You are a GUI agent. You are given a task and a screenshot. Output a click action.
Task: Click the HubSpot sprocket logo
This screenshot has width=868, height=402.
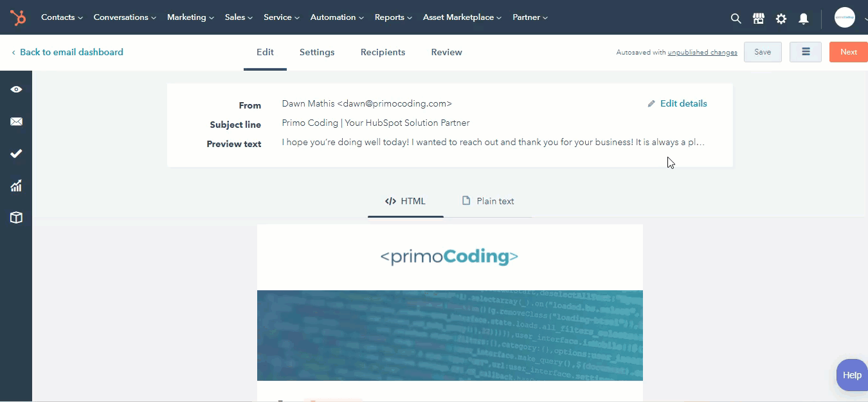pos(17,17)
